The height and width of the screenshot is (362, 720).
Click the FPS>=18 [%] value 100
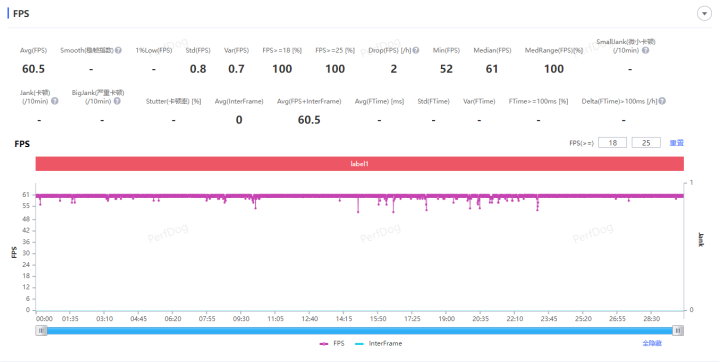282,69
